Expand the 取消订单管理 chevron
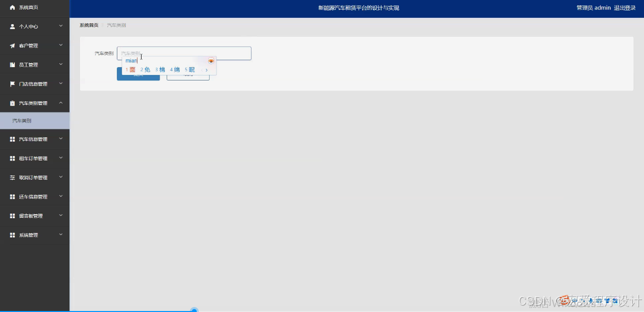 tap(61, 177)
